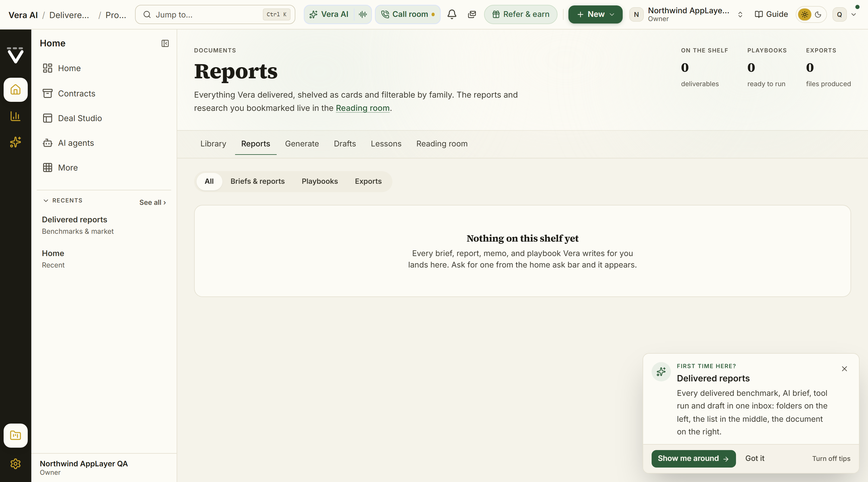This screenshot has height=482, width=868.
Task: Switch to light theme with the sun toggle
Action: [804, 14]
